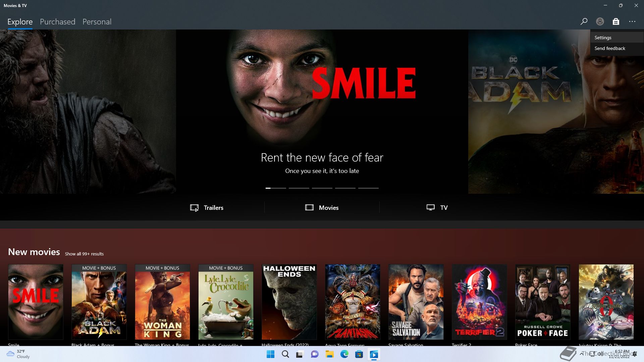Select the first carousel page indicator

point(276,188)
